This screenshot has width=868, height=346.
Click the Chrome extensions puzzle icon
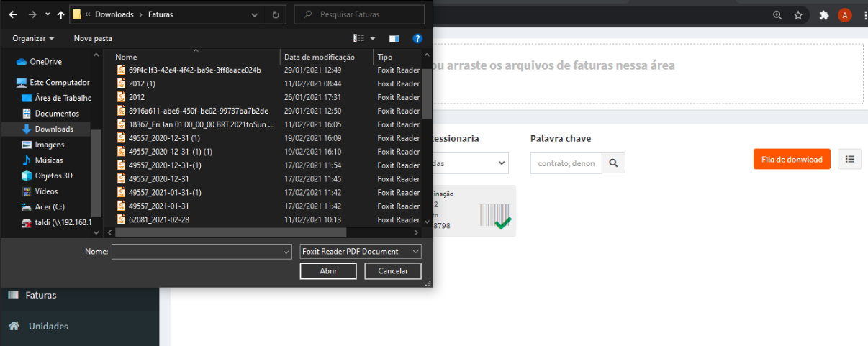823,15
